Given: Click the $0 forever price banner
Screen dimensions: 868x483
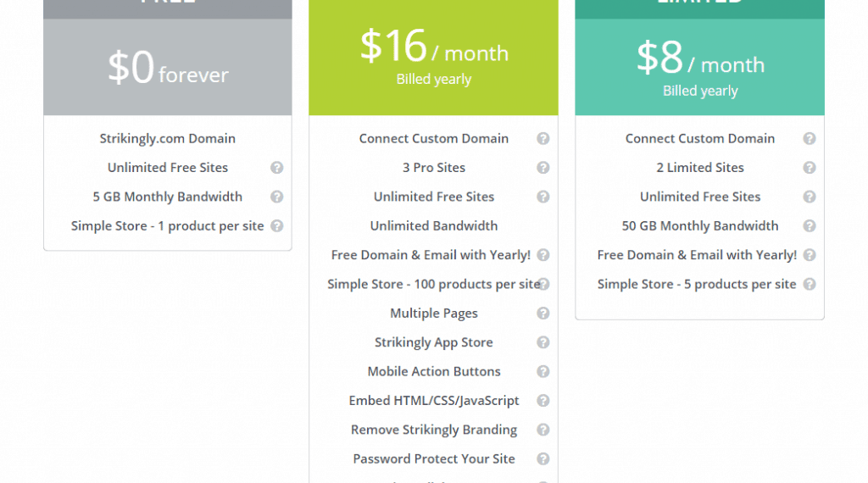Looking at the screenshot, I should [168, 68].
